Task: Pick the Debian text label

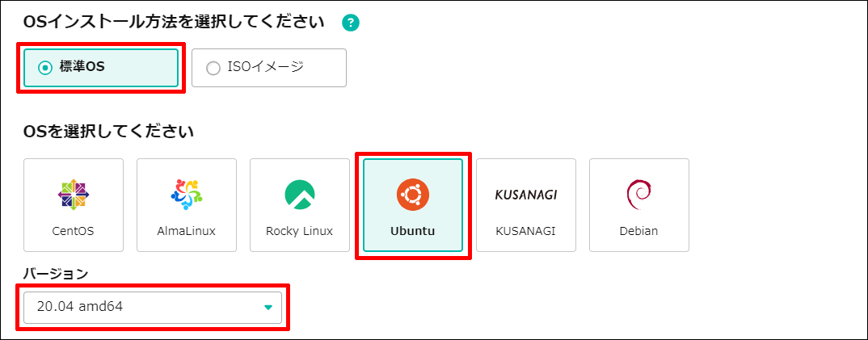Action: point(638,231)
